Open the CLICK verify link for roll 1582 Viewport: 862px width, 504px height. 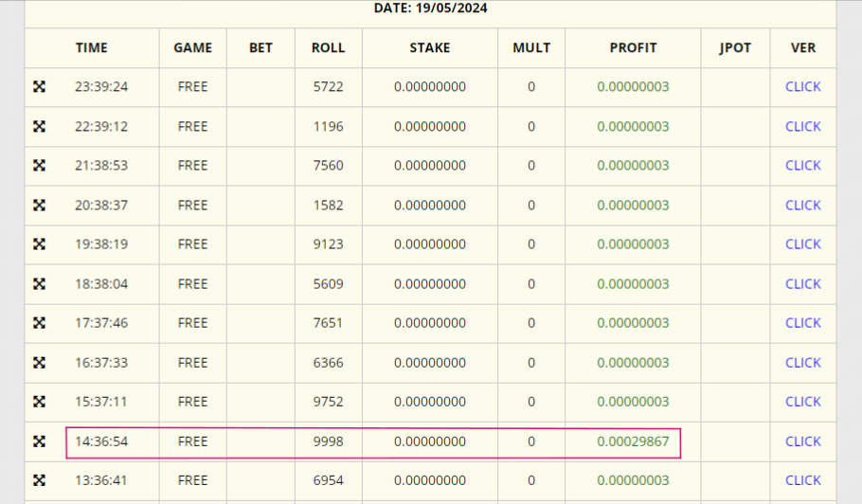802,205
